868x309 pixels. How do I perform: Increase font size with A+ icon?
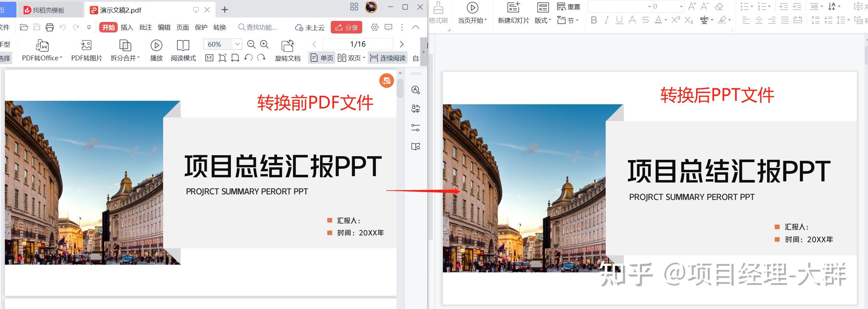tap(692, 6)
